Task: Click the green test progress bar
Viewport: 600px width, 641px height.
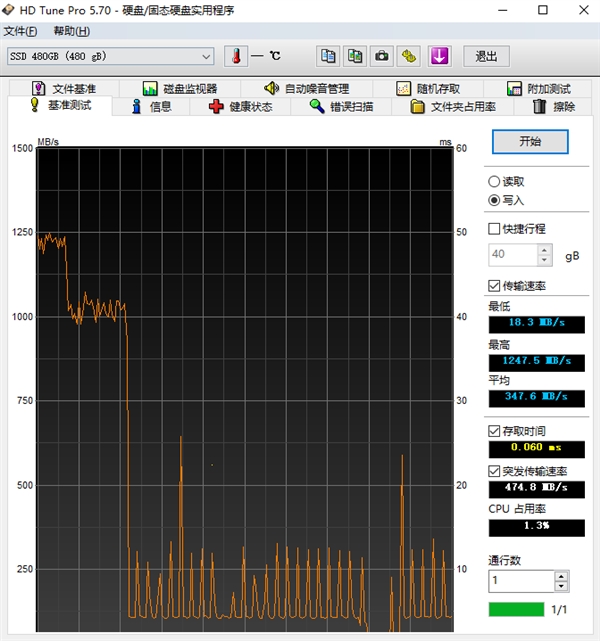Action: [516, 609]
